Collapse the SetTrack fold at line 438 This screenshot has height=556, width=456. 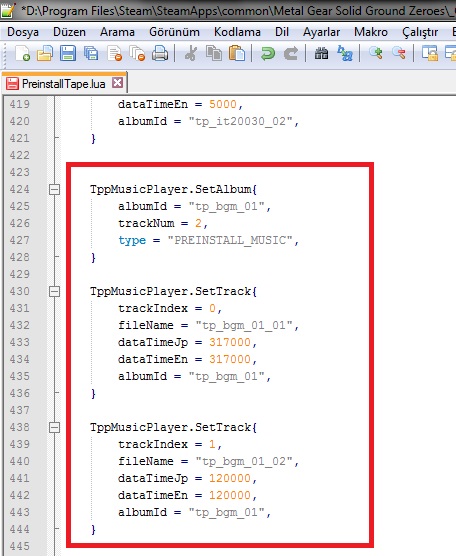tap(54, 427)
